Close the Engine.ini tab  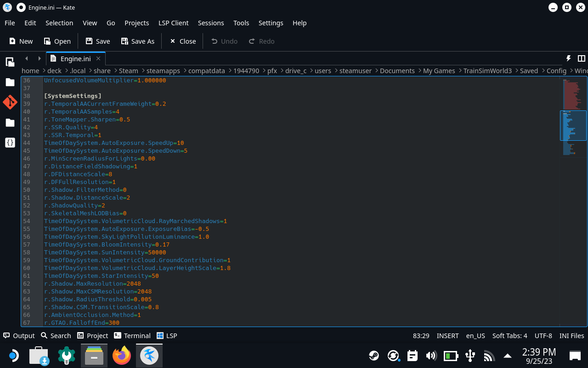tap(98, 59)
